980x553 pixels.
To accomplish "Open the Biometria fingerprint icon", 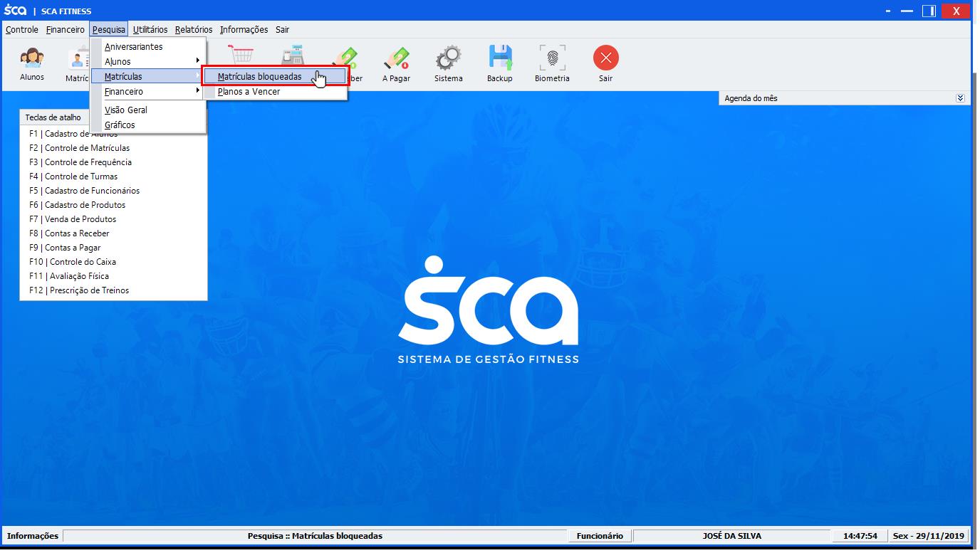I will (x=552, y=65).
